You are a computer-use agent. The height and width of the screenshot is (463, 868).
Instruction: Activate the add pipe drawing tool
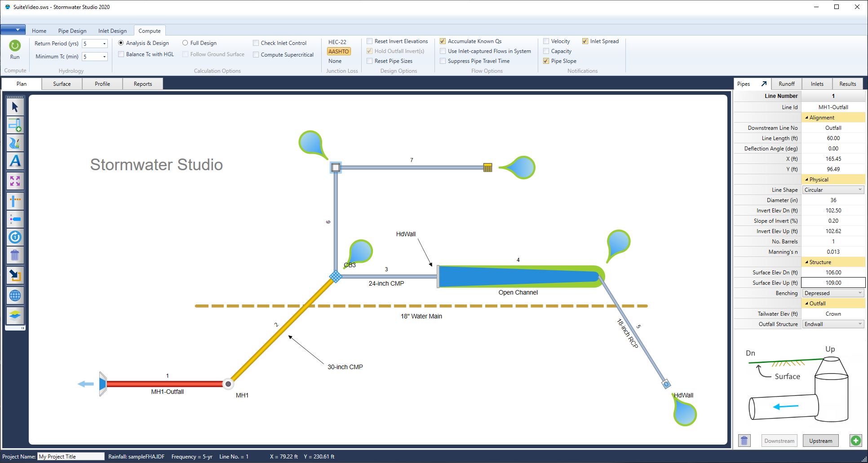15,125
